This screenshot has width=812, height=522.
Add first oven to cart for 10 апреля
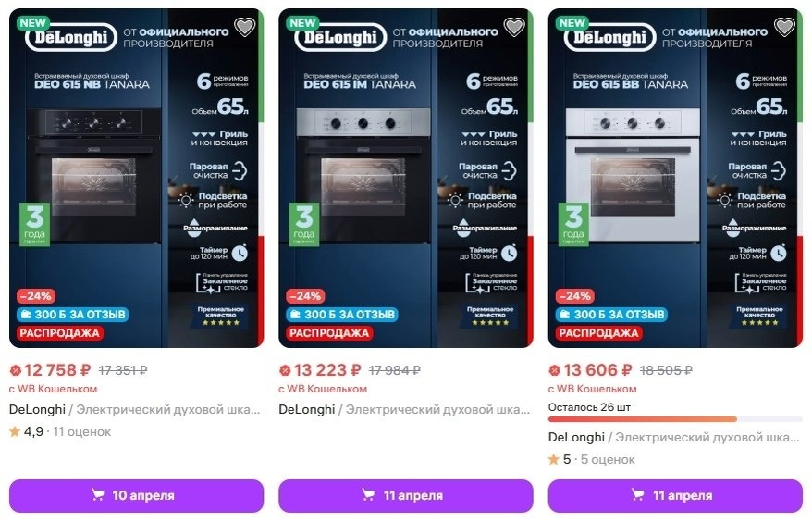click(x=136, y=495)
